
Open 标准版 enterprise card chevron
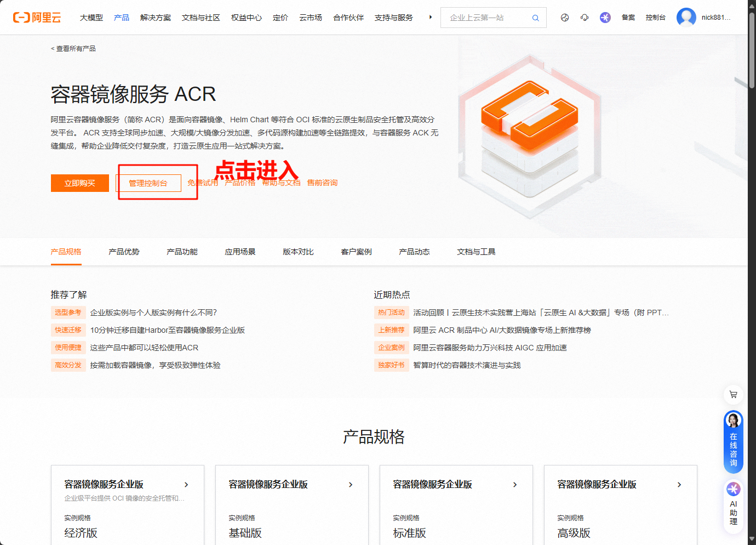(515, 485)
